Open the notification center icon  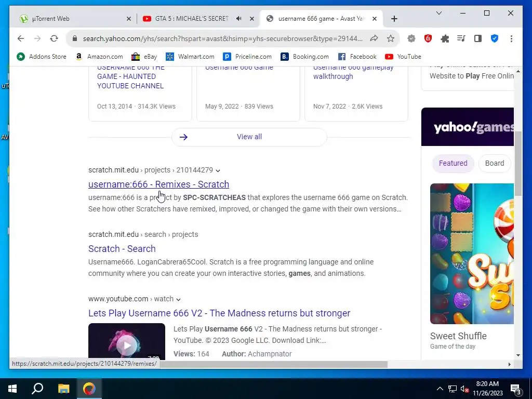(515, 390)
